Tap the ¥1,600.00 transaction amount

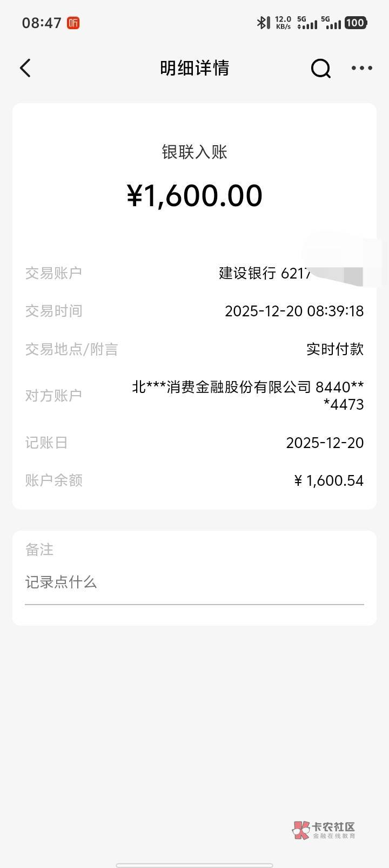(194, 195)
